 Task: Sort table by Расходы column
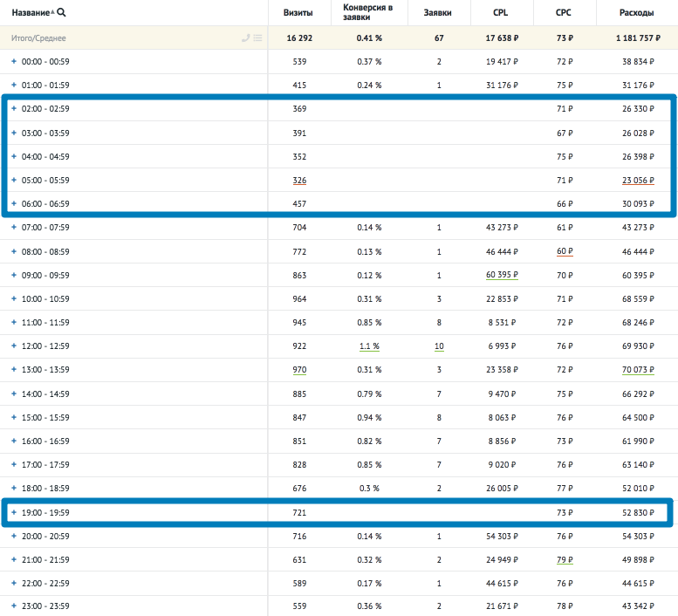[635, 13]
